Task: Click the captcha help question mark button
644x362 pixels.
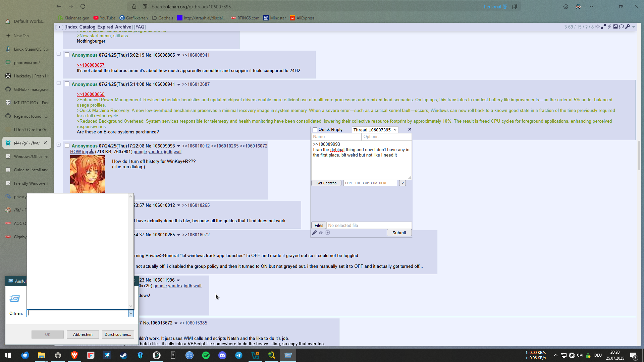Action: [402, 183]
